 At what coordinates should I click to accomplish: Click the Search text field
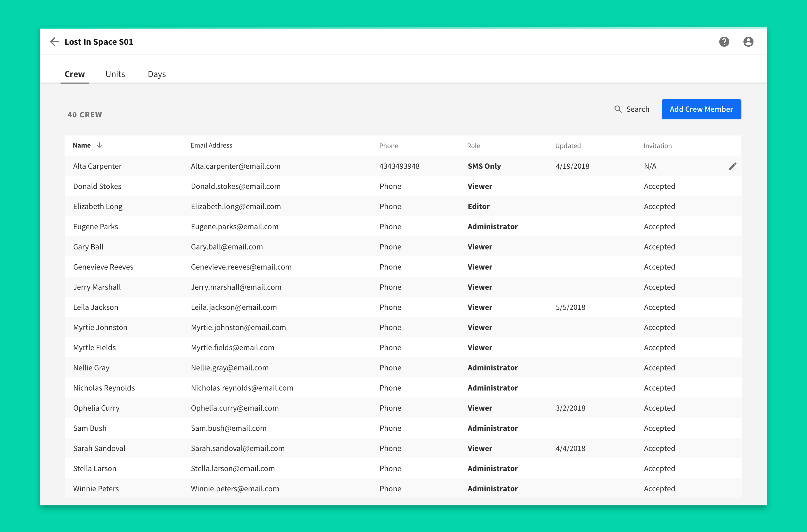click(637, 109)
